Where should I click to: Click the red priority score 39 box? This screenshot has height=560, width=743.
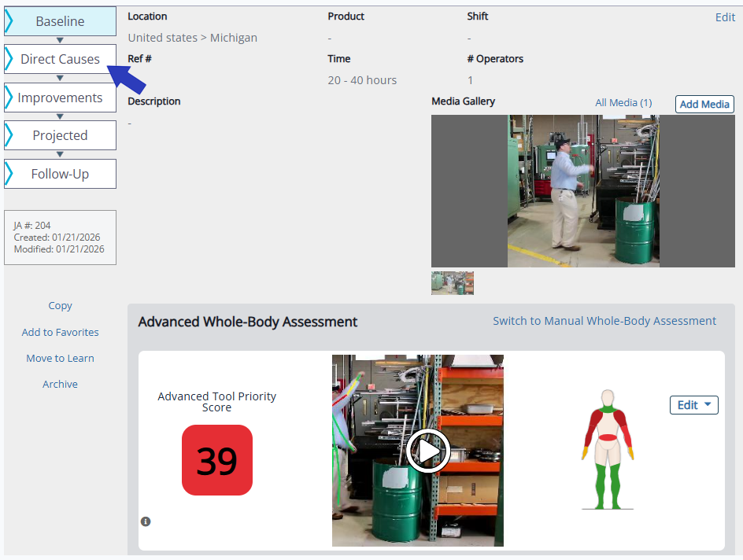[216, 460]
